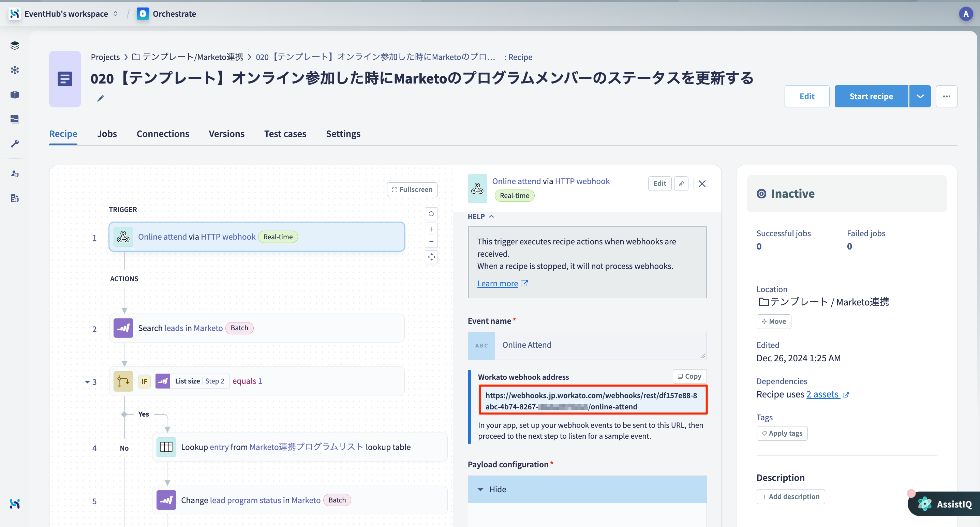Image resolution: width=980 pixels, height=527 pixels.
Task: Click the EventHub workspace logo icon
Action: pyautogui.click(x=14, y=14)
